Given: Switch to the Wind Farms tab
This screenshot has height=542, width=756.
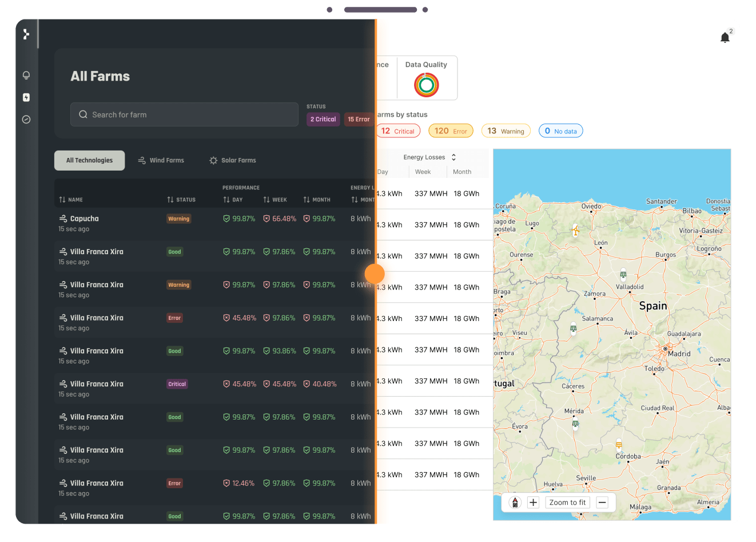Looking at the screenshot, I should point(161,160).
